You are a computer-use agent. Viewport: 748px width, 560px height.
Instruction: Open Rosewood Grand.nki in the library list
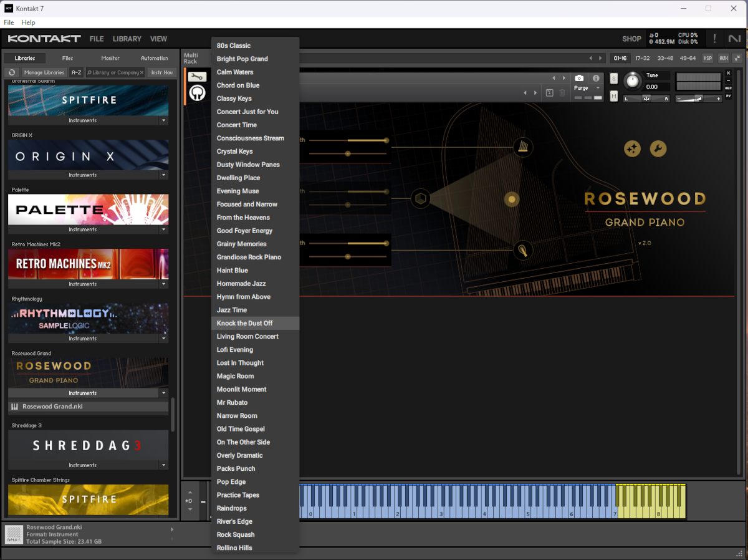click(x=89, y=407)
